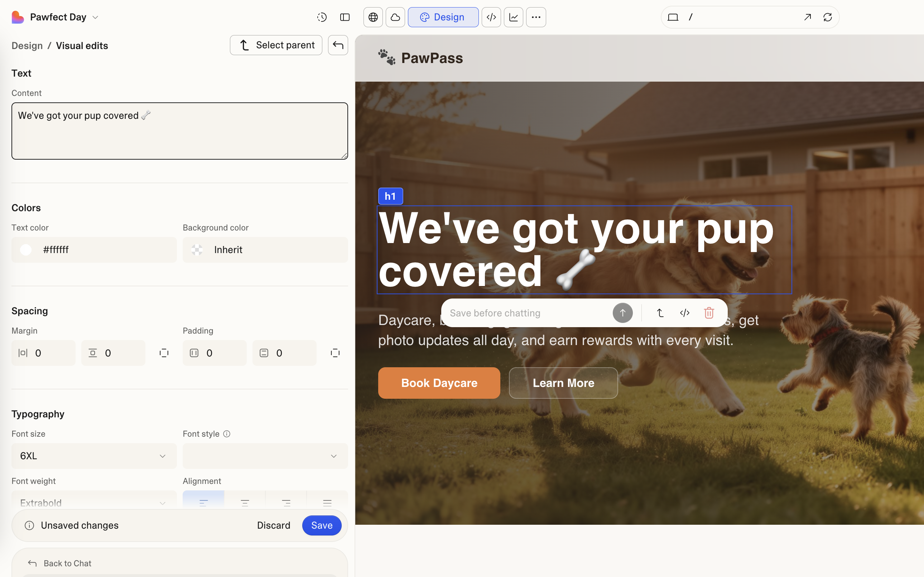The image size is (924, 577).
Task: Open the publish globe menu
Action: click(373, 17)
